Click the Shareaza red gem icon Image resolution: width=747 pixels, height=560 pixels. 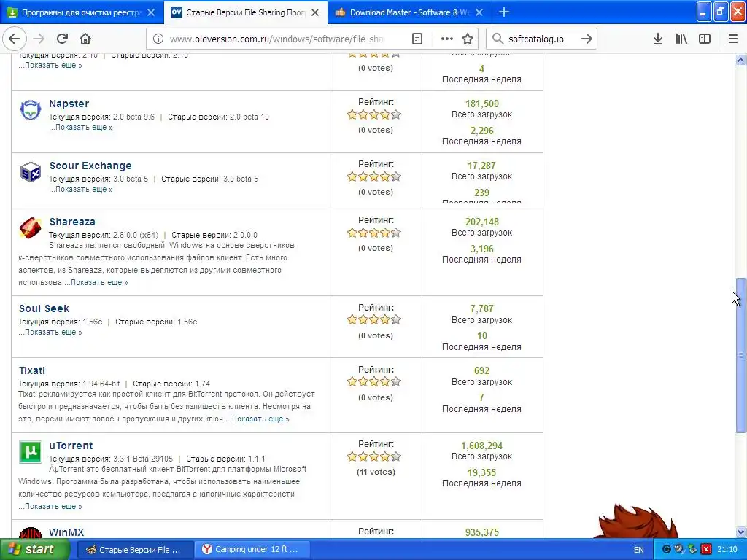pos(31,228)
